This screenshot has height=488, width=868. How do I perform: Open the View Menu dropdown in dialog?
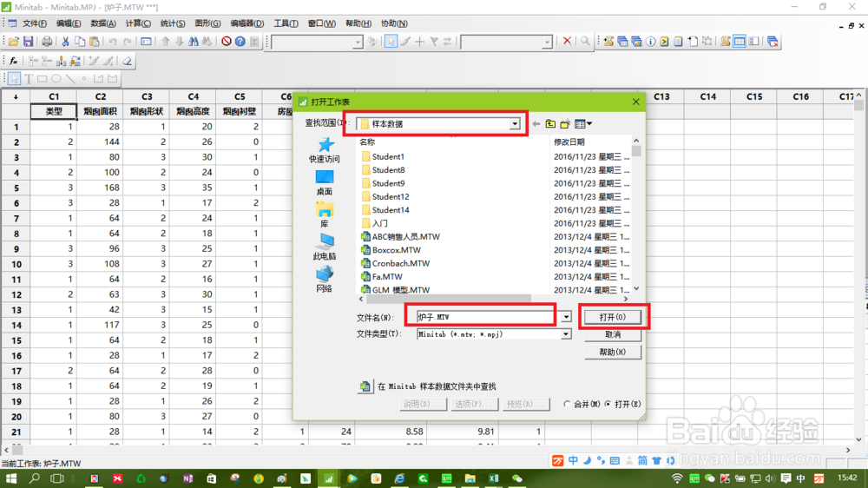[x=583, y=124]
